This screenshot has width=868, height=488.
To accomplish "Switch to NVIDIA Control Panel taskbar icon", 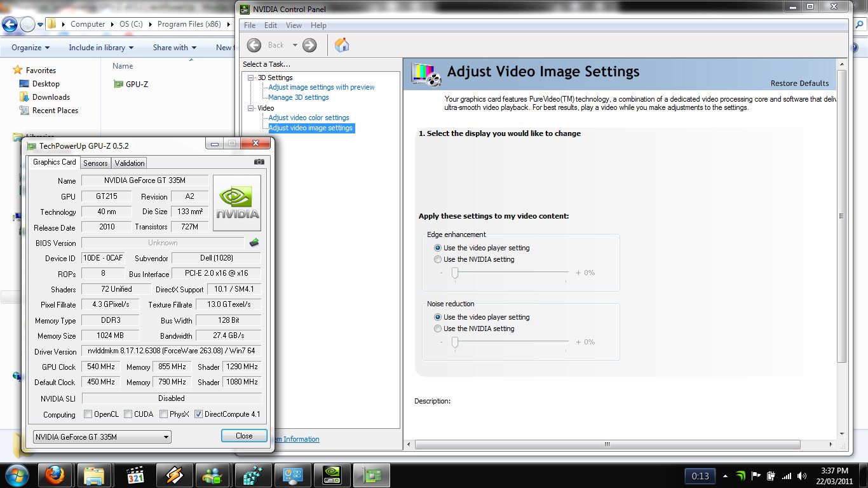I will coord(331,475).
